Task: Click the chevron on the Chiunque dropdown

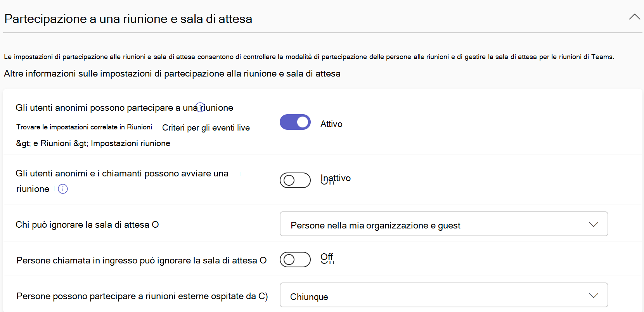Action: click(x=593, y=295)
